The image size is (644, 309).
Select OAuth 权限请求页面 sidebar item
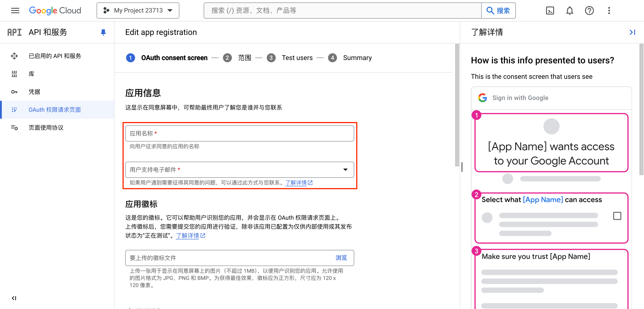[x=57, y=110]
